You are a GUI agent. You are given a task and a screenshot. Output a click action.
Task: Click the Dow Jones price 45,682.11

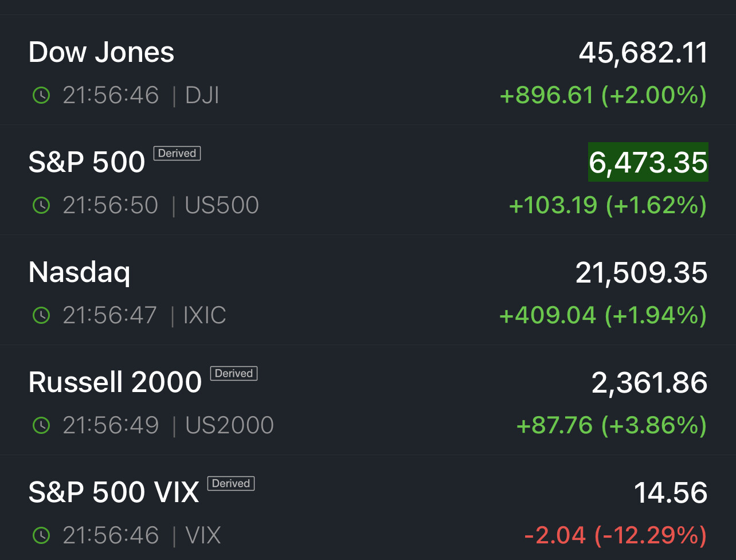point(643,53)
